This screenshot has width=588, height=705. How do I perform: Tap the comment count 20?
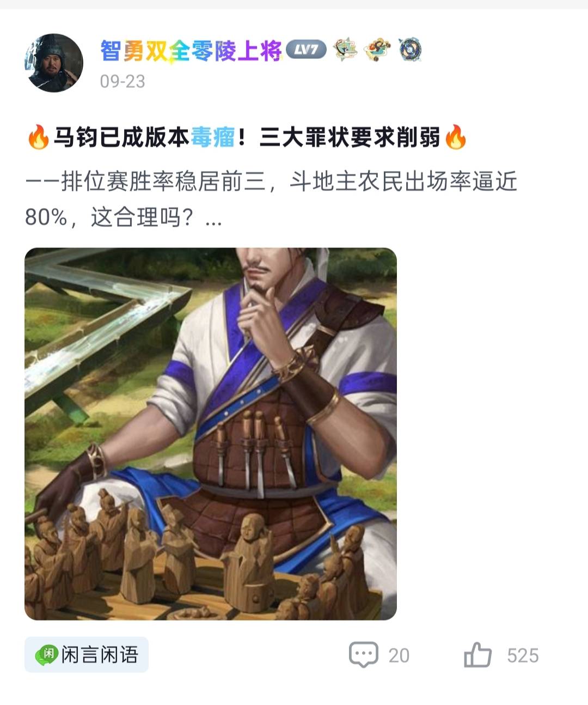point(399,655)
